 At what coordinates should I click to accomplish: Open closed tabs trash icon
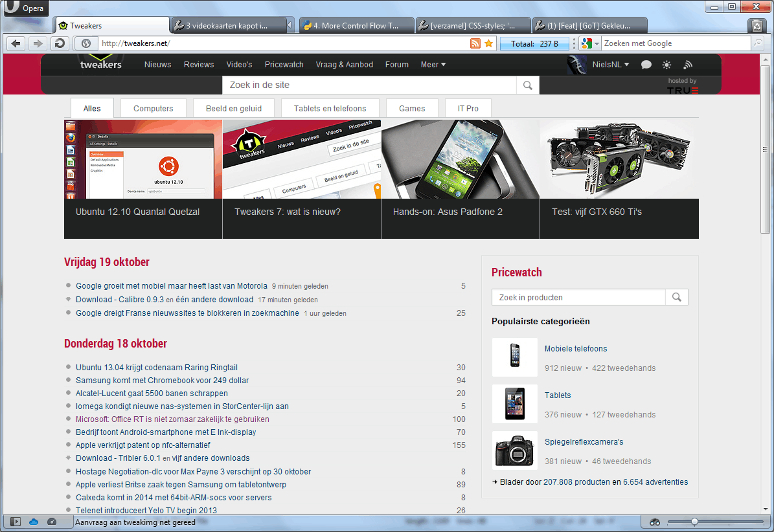(x=757, y=26)
